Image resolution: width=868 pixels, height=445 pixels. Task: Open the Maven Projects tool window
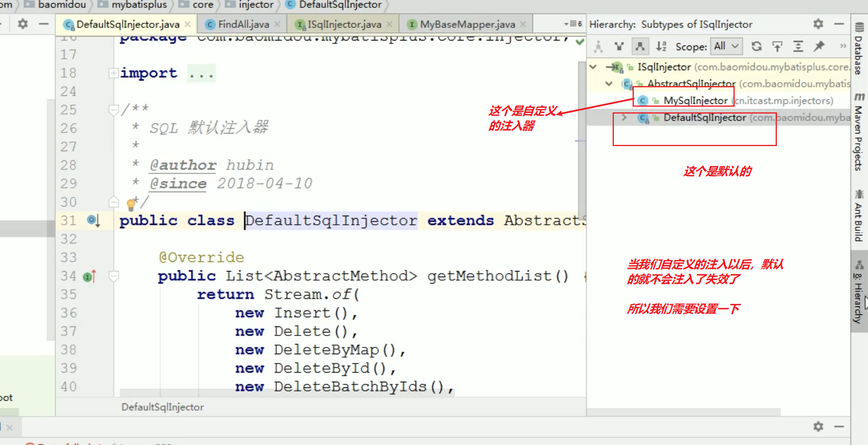(x=858, y=131)
